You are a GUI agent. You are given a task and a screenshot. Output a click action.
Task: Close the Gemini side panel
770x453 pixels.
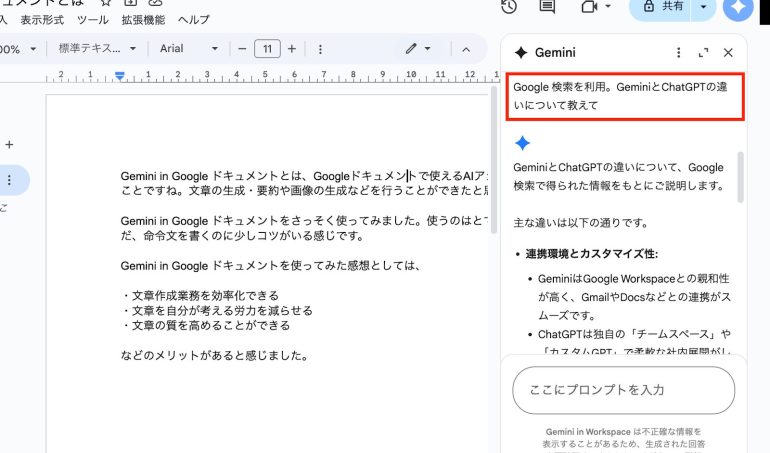728,53
